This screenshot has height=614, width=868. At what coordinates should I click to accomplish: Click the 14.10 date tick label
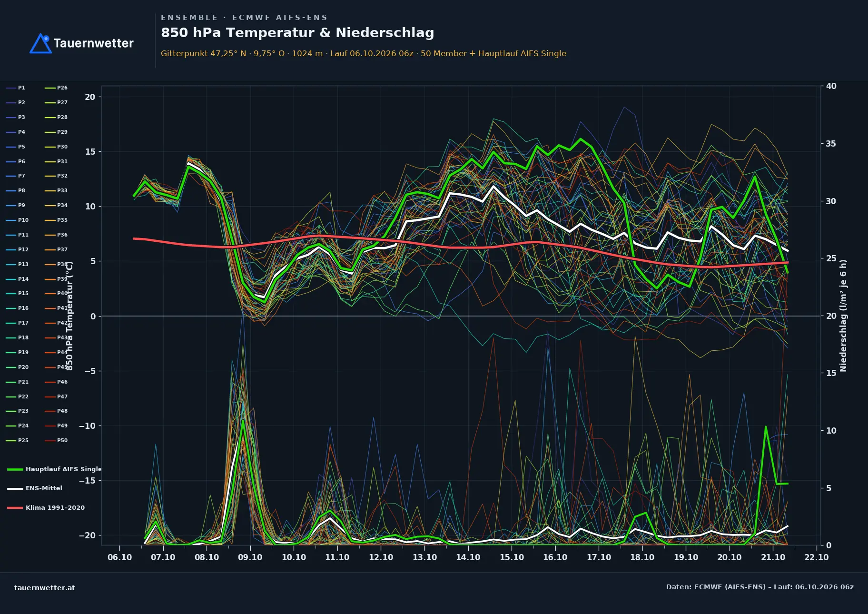click(468, 557)
